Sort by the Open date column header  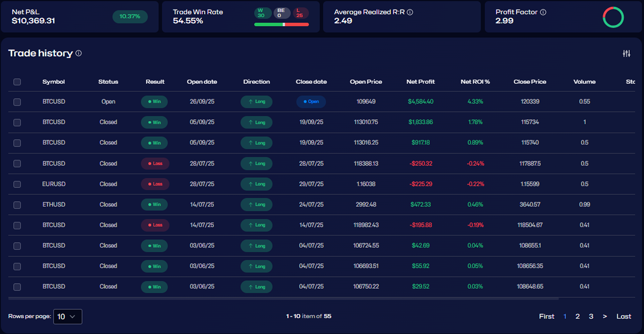point(202,82)
